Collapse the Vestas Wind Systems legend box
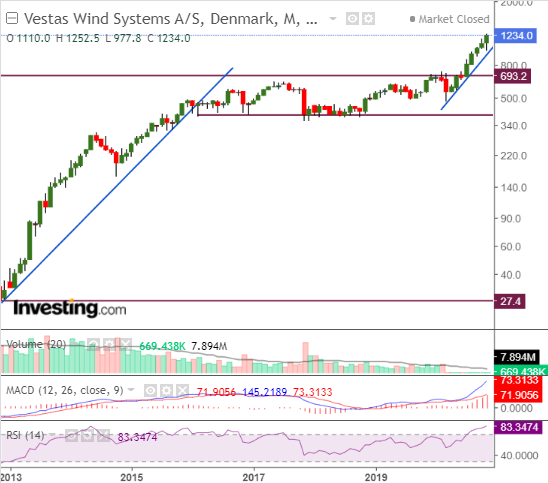548x483 pixels. (12, 18)
